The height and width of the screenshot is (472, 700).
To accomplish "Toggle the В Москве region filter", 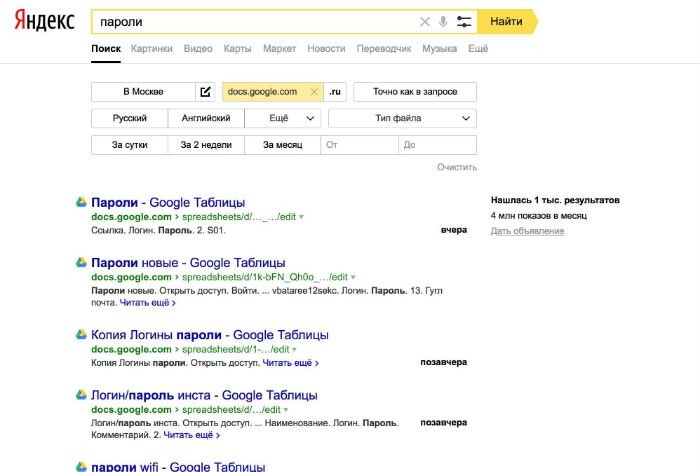I will point(143,92).
